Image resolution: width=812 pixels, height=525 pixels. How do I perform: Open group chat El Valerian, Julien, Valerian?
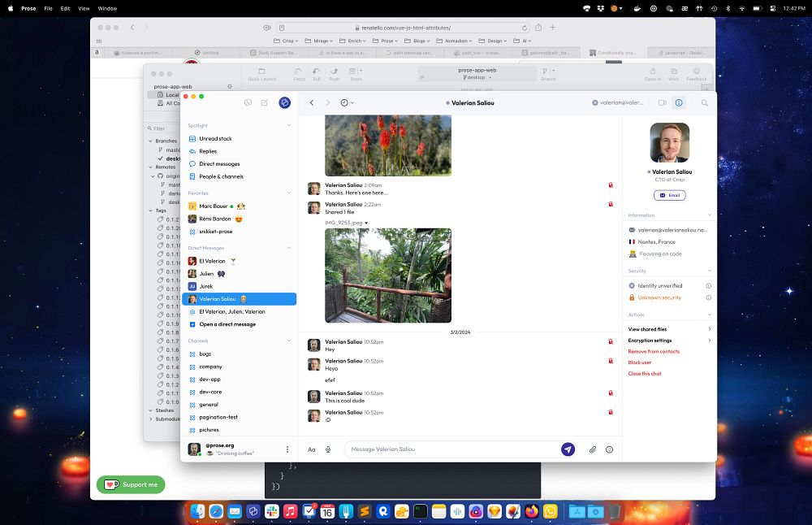[239, 311]
